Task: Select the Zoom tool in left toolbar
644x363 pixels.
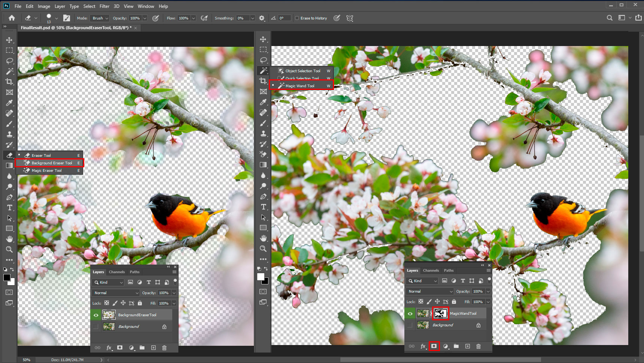Action: click(x=9, y=249)
